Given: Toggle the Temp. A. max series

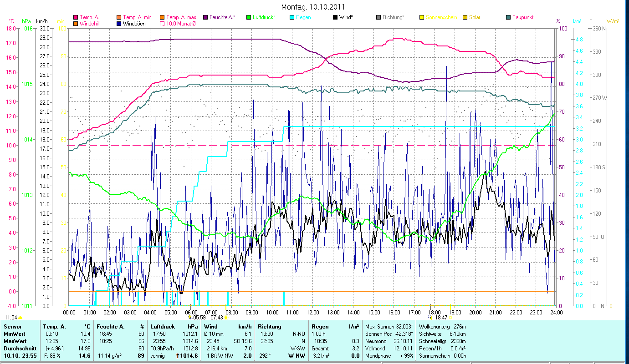Looking at the screenshot, I should [x=162, y=18].
